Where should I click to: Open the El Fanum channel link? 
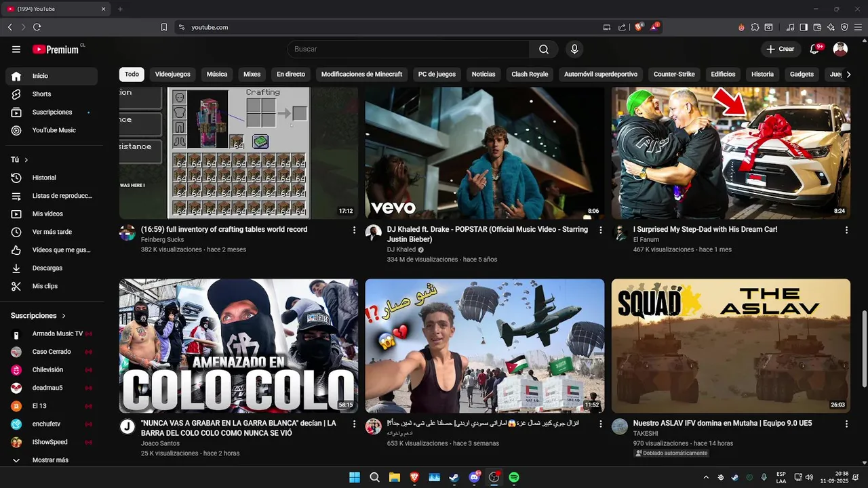[645, 240]
